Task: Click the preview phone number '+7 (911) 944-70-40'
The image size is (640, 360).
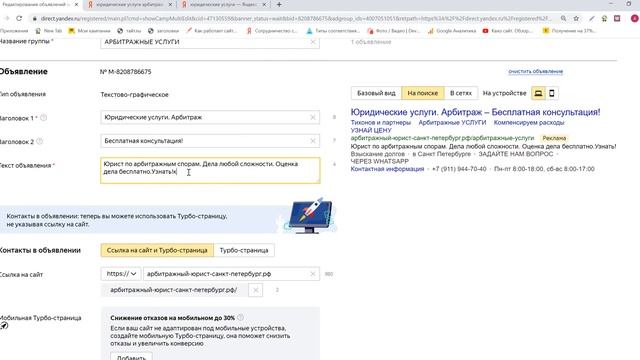Action: [x=459, y=169]
